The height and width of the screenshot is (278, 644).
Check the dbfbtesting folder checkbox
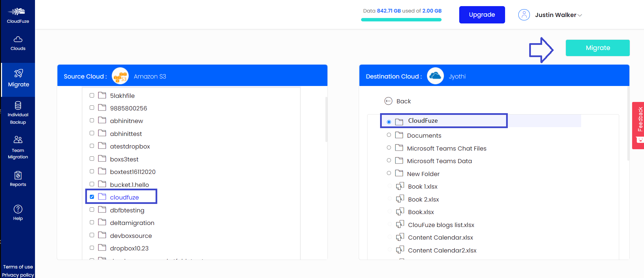coord(92,210)
